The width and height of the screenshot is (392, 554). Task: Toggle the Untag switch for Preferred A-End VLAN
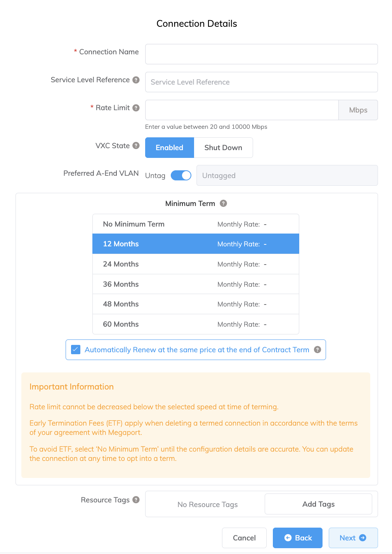tap(181, 175)
